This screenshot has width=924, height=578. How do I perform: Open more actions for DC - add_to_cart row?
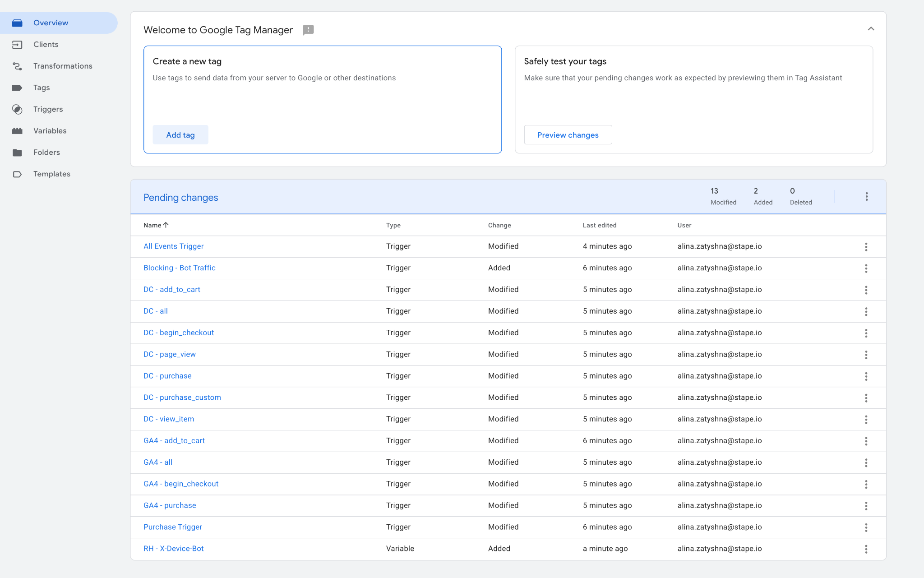click(866, 290)
